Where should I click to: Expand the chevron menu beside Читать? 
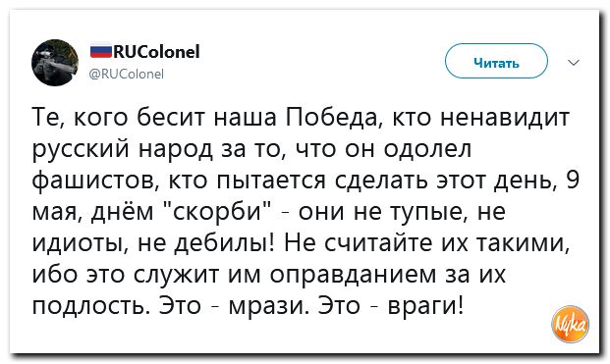click(x=574, y=62)
